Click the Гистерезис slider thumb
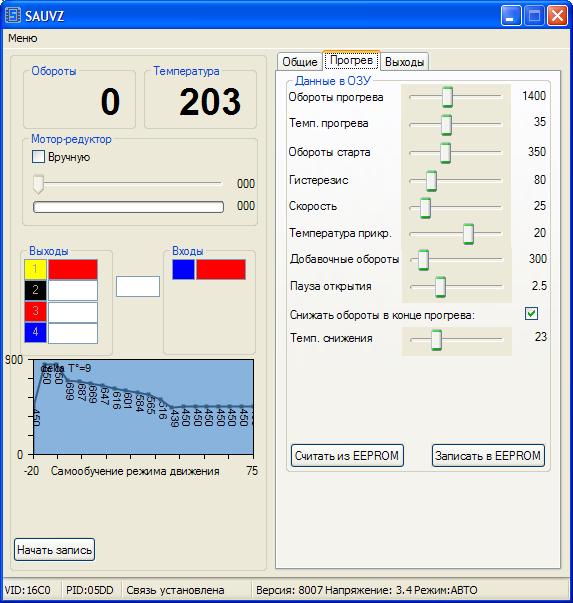The width and height of the screenshot is (573, 603). point(431,180)
